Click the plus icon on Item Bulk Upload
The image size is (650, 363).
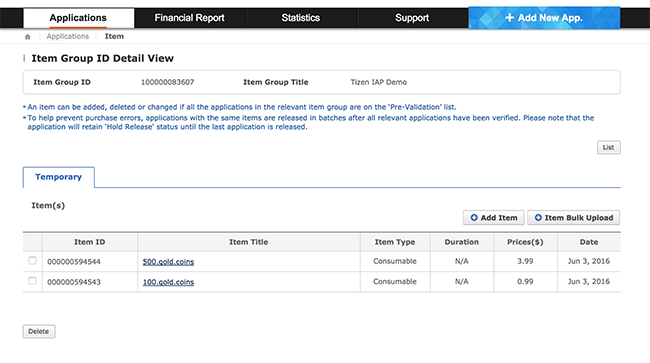(x=538, y=218)
